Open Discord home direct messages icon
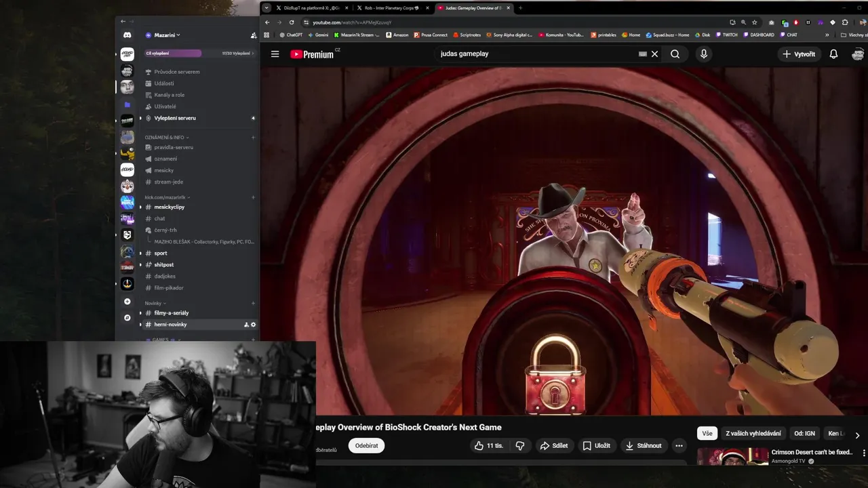Screen dimensions: 868x488 (127, 35)
